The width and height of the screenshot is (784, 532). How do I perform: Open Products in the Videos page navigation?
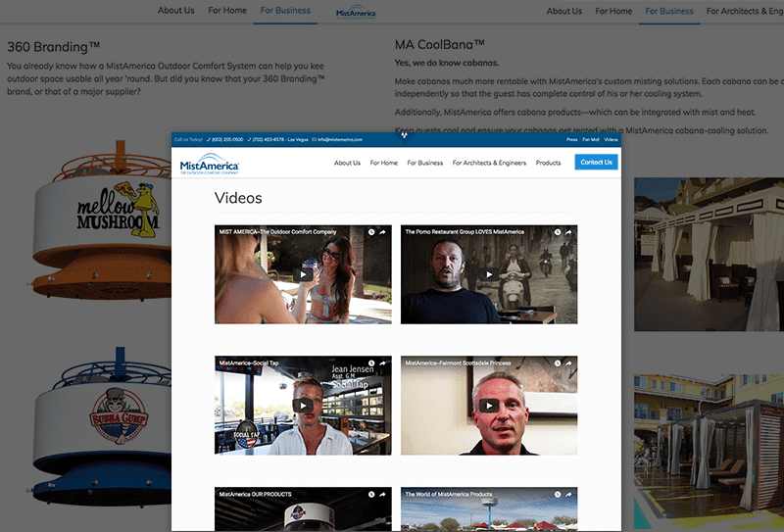pos(548,163)
